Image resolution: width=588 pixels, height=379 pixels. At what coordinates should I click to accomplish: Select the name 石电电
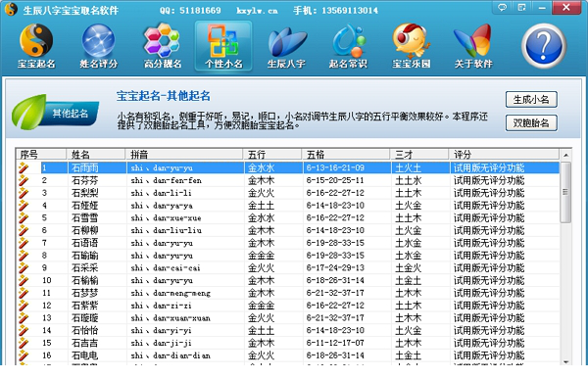(85, 355)
